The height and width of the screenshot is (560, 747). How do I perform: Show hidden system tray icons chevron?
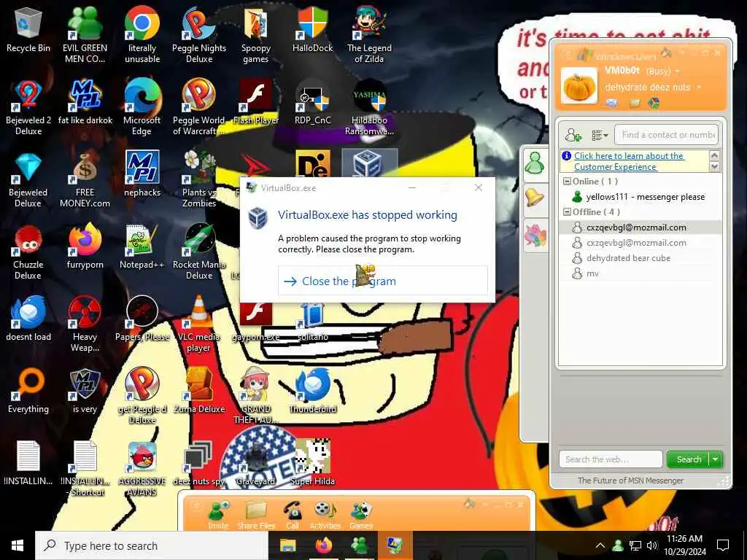pos(600,545)
